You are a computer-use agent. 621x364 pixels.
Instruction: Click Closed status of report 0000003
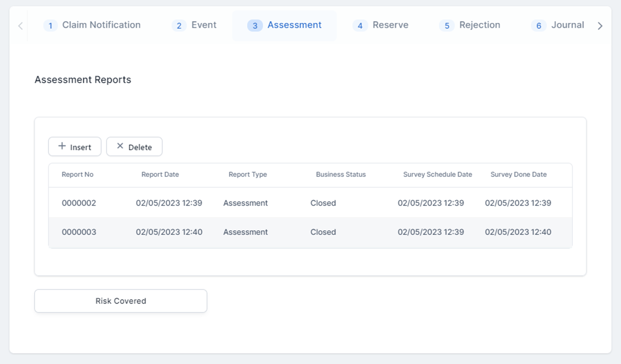323,232
